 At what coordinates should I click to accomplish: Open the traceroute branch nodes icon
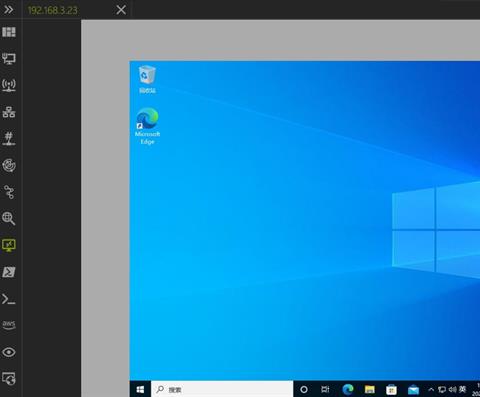click(9, 192)
